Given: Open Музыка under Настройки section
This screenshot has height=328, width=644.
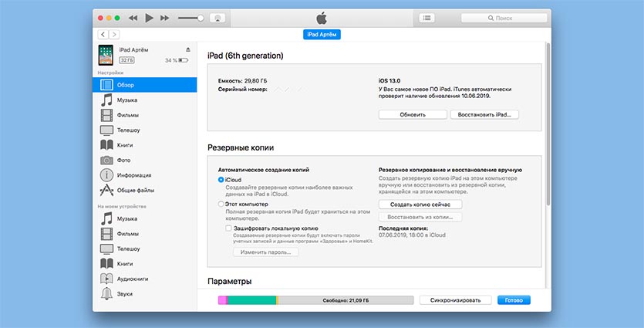Looking at the screenshot, I should click(145, 100).
